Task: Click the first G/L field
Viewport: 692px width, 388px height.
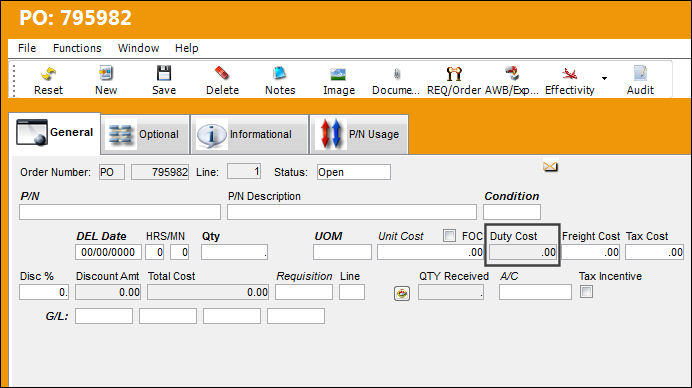Action: (104, 316)
